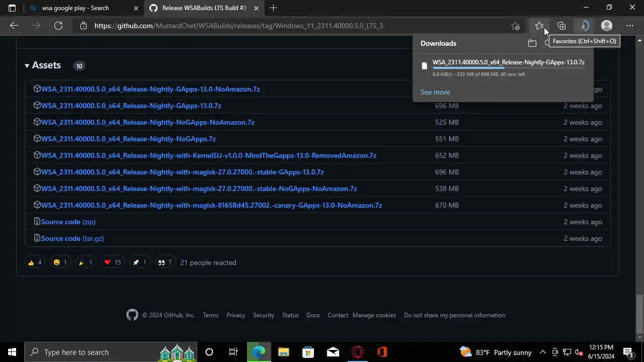Click Manage cookies in footer

pos(374,315)
